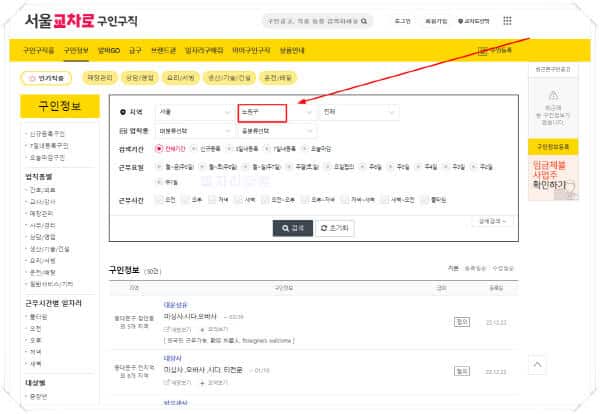This screenshot has height=414, width=600.
Task: Sort the job list by 수정일순
Action: tap(503, 269)
